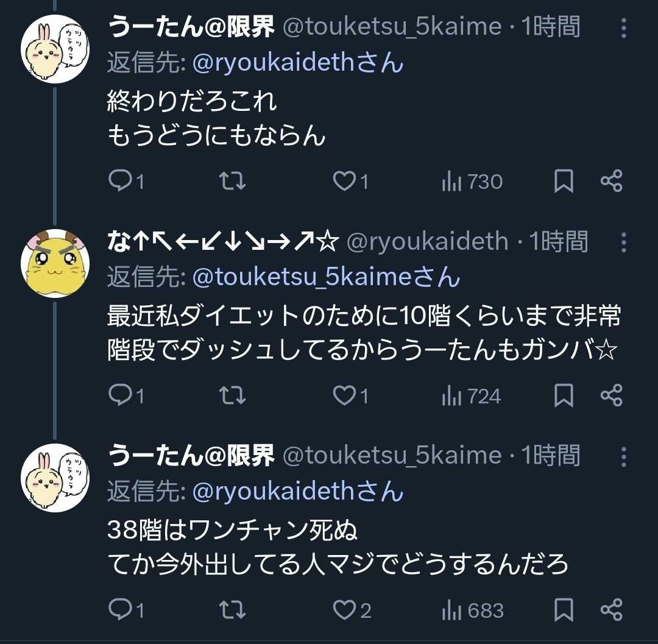The width and height of the screenshot is (658, 644).
Task: Open the yellow hamster profile avatar
Action: coord(55,264)
